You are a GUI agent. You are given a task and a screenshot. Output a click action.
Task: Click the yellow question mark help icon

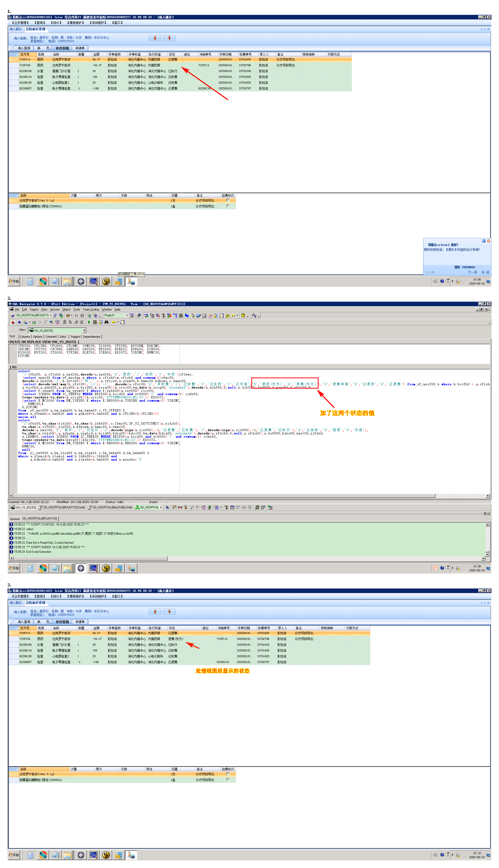click(243, 316)
